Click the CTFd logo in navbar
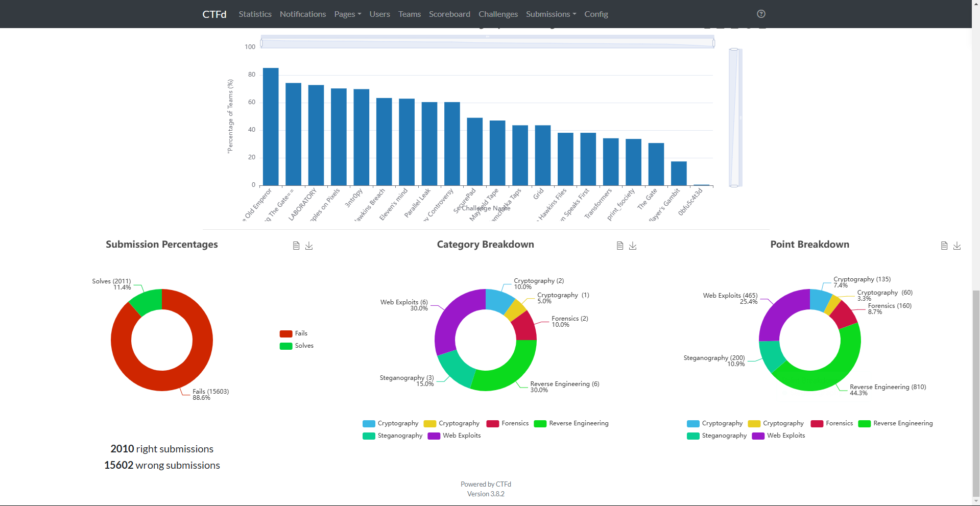 [x=214, y=14]
